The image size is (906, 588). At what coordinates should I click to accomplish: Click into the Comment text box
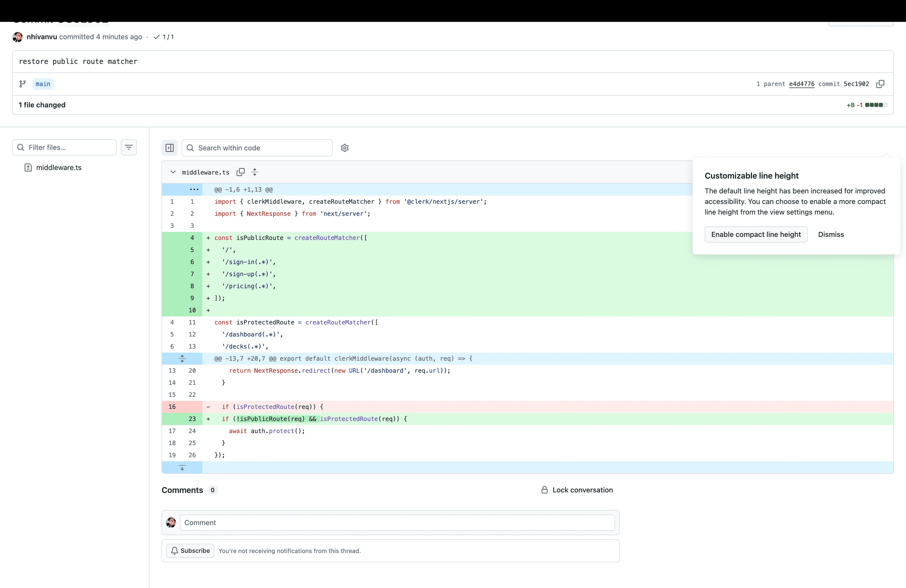397,523
